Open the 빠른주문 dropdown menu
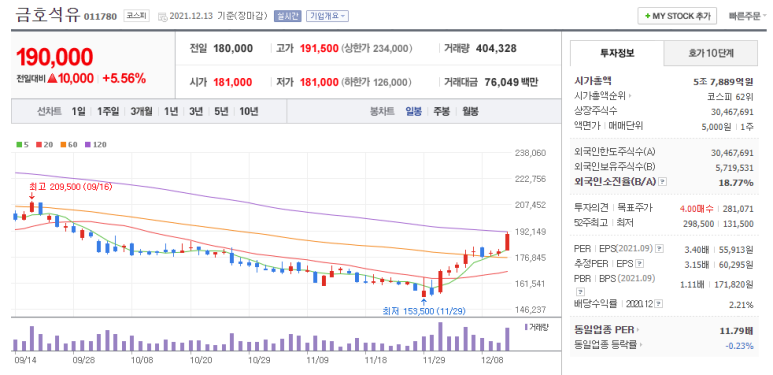773x375 pixels. click(x=747, y=16)
